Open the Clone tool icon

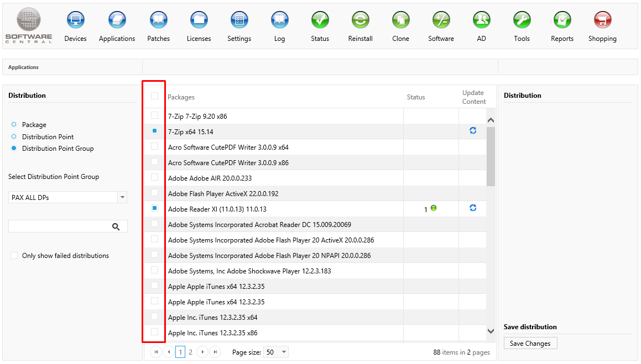400,21
